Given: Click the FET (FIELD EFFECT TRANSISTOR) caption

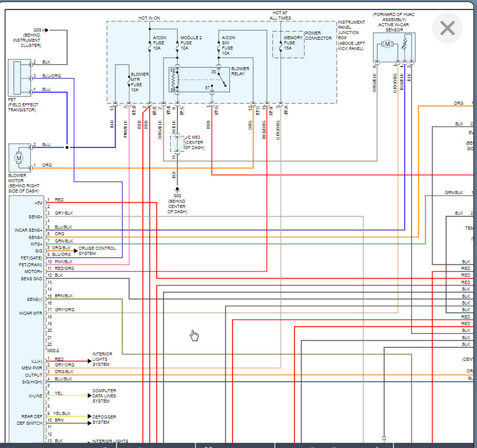Looking at the screenshot, I should pyautogui.click(x=23, y=105).
